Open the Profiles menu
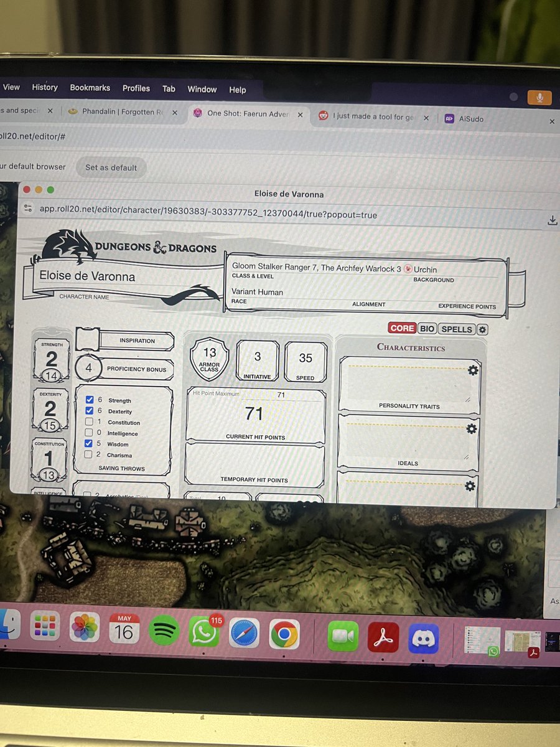The width and height of the screenshot is (560, 747). [x=136, y=88]
